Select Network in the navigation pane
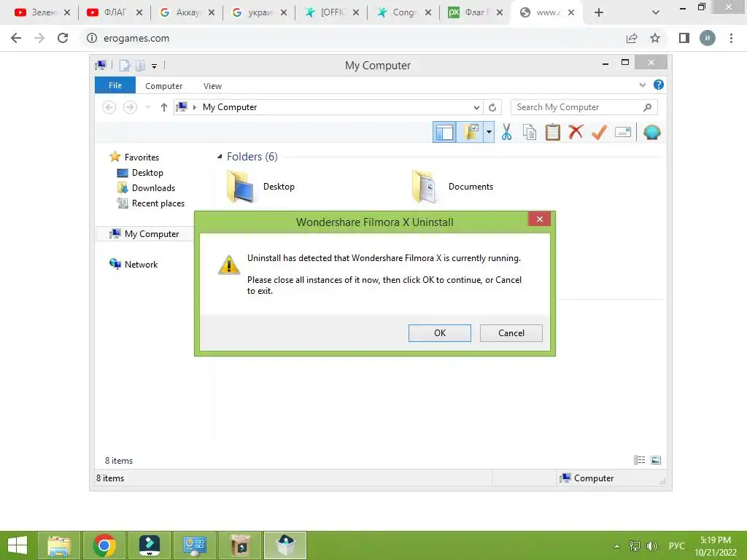Viewport: 747px width, 560px height. point(133,264)
